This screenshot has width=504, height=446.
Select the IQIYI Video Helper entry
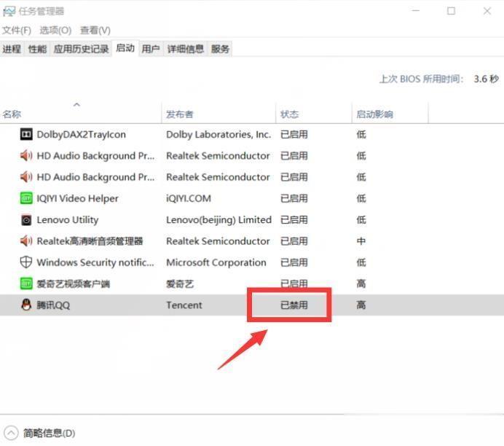click(77, 198)
